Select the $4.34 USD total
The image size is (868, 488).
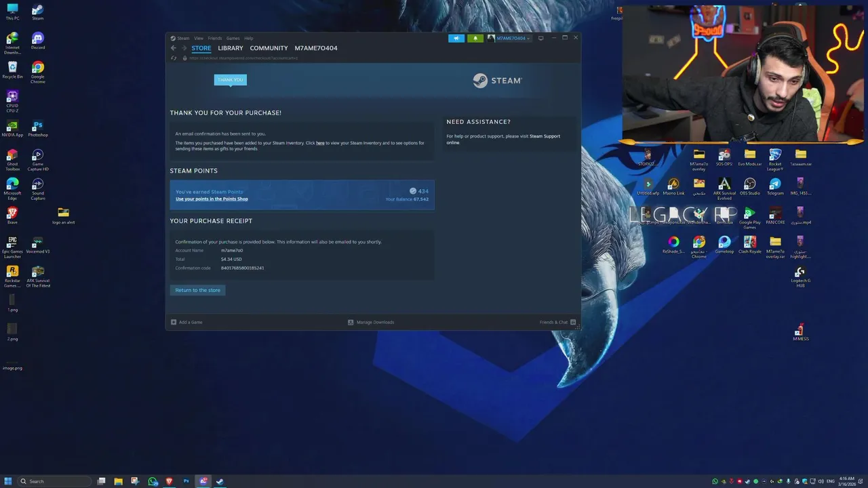point(231,259)
